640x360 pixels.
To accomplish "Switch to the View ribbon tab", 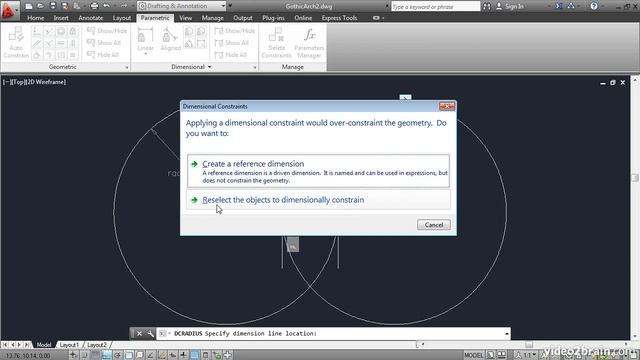I will pos(185,18).
